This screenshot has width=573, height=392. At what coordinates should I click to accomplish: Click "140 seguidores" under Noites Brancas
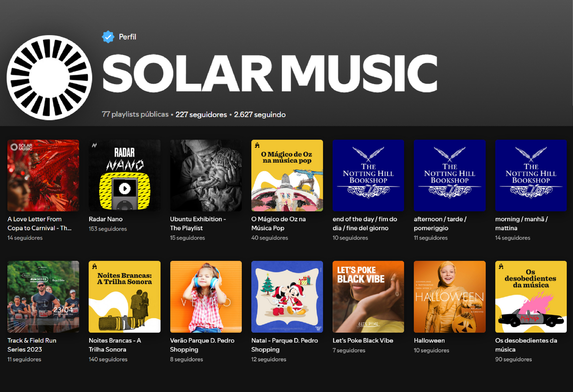(x=108, y=360)
